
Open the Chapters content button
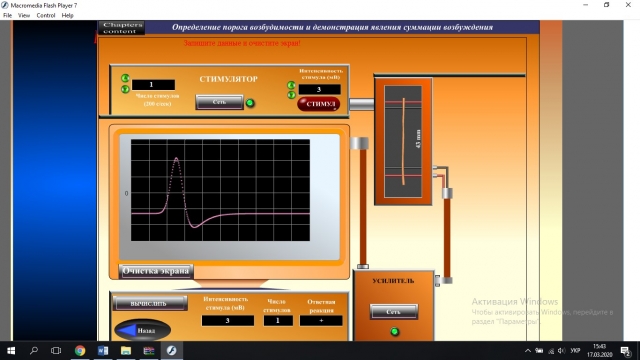[x=121, y=28]
